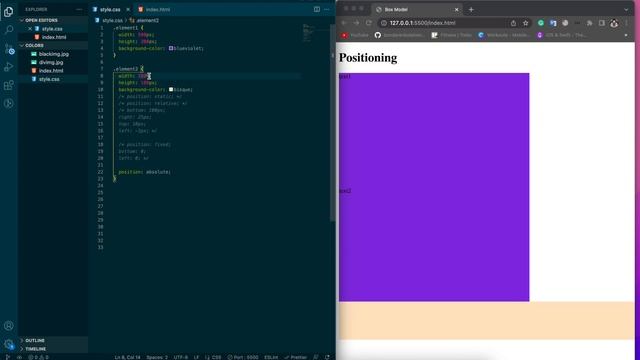Open Run and Debug view

[9, 67]
